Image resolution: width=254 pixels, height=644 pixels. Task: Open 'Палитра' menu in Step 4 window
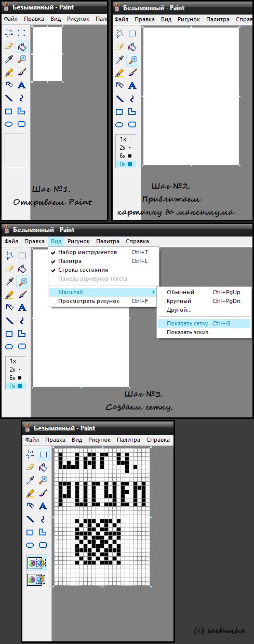click(128, 440)
